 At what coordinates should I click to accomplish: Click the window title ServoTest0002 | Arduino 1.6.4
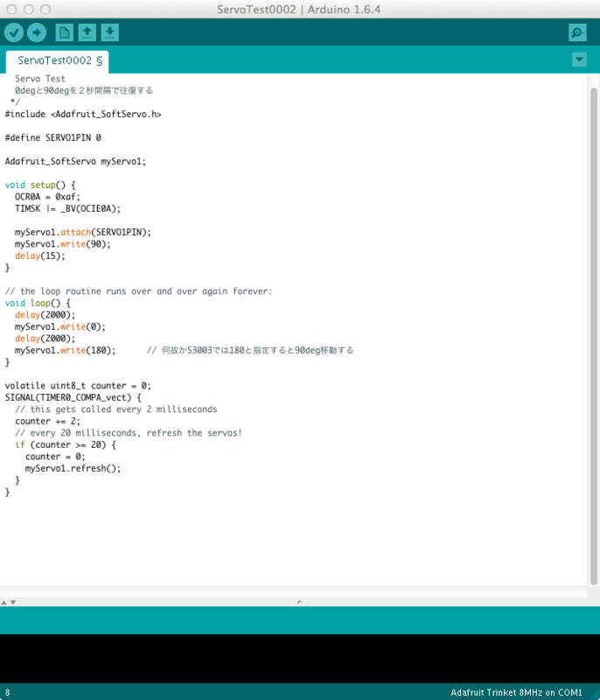pyautogui.click(x=299, y=10)
